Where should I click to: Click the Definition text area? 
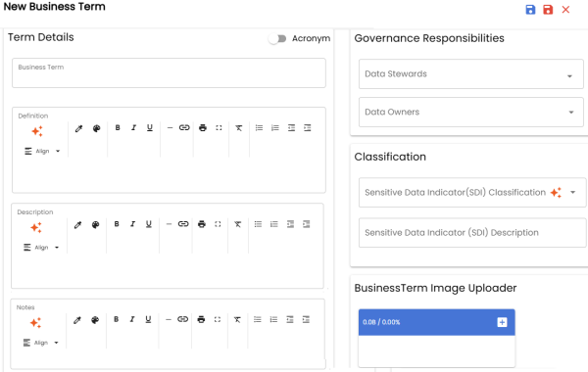[169, 174]
